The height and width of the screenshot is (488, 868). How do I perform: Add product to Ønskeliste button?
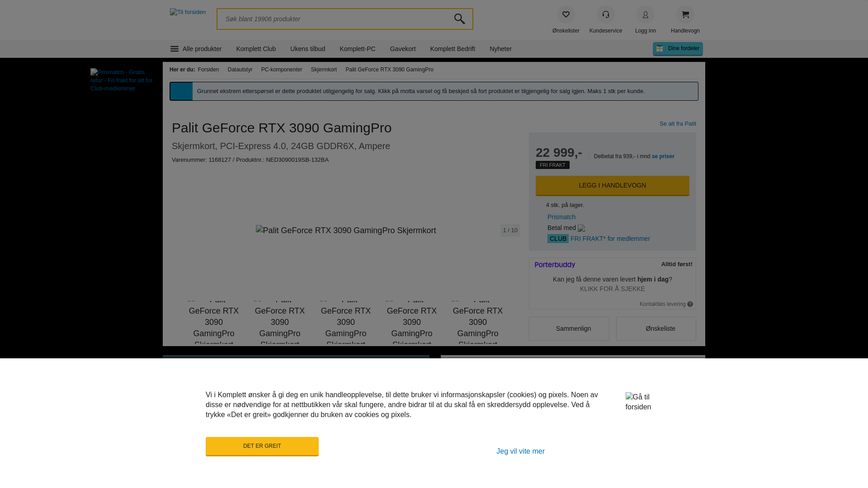tap(656, 328)
